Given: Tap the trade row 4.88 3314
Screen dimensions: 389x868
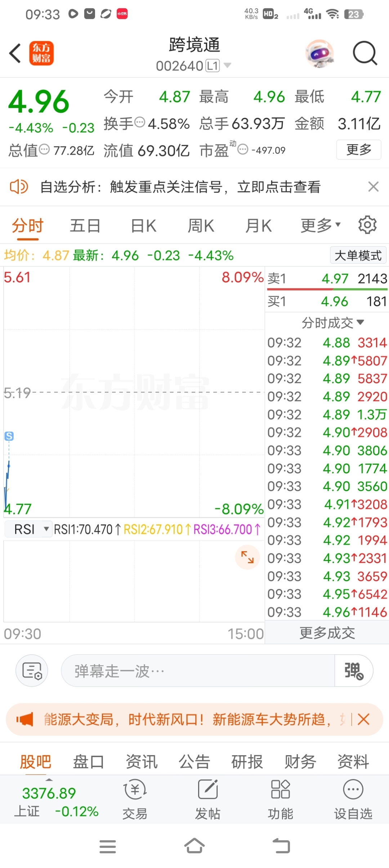Looking at the screenshot, I should [x=327, y=343].
